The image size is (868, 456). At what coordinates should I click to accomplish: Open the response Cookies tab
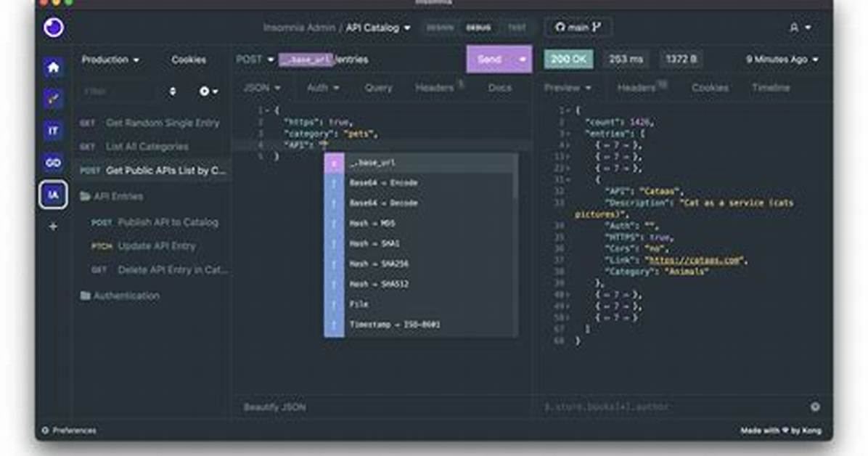coord(710,88)
